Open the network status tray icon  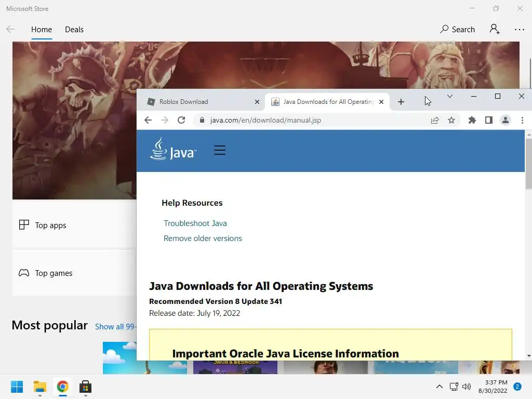[454, 387]
